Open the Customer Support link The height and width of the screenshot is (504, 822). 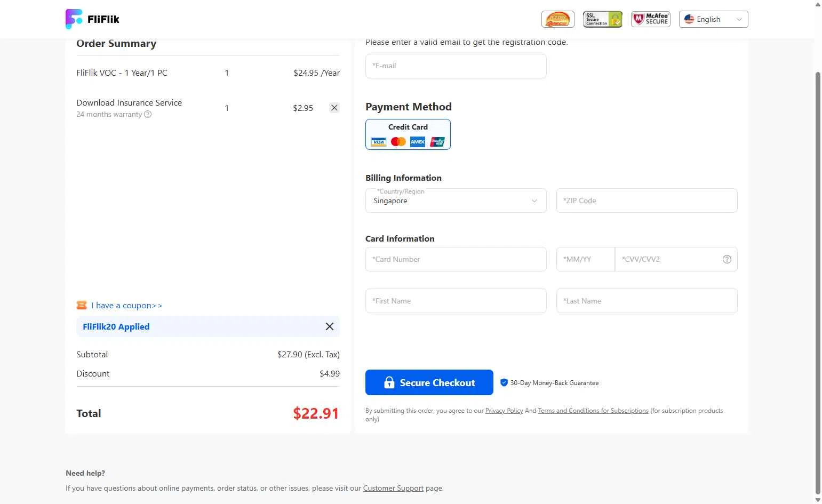tap(393, 488)
